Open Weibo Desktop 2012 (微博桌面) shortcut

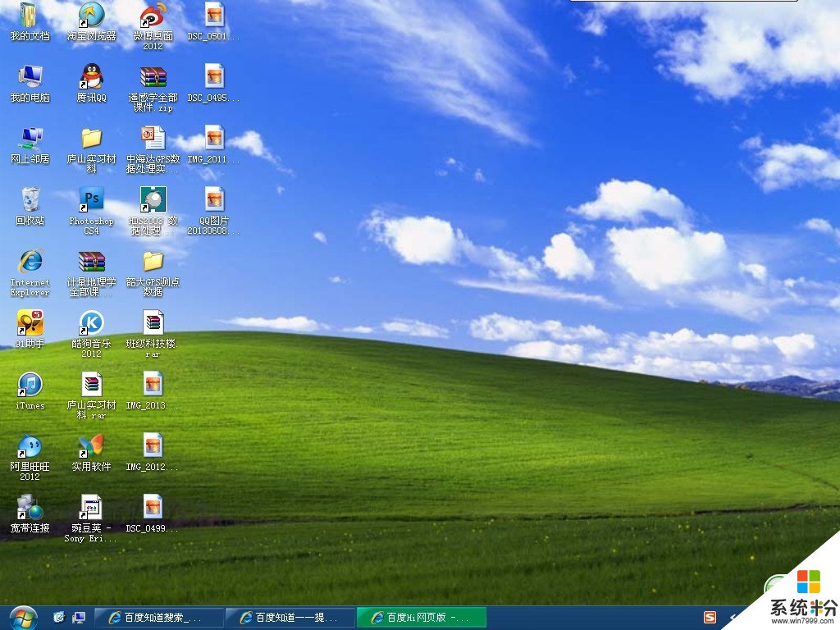(153, 16)
